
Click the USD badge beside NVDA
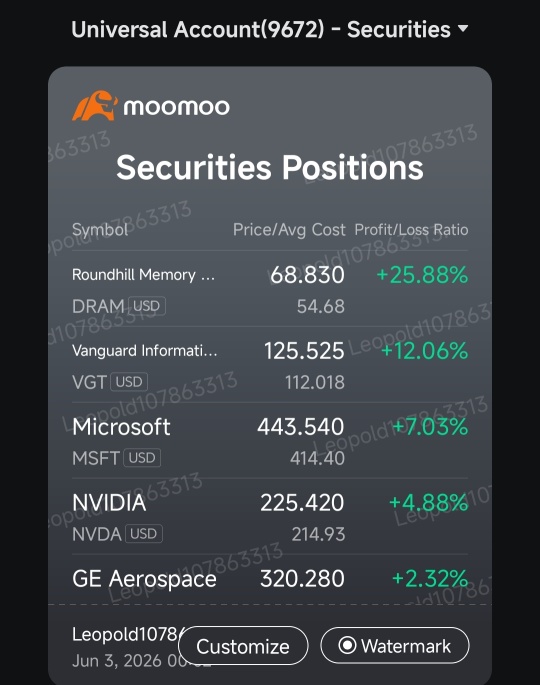[144, 533]
